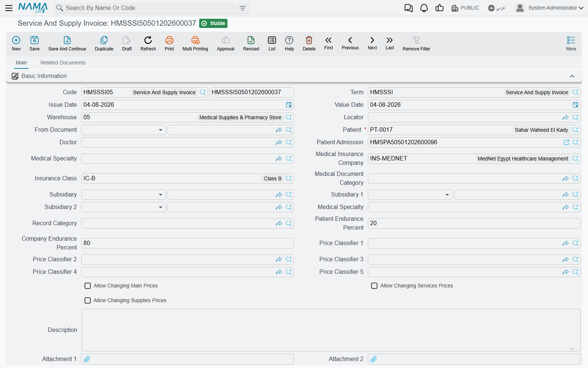Image resolution: width=588 pixels, height=368 pixels.
Task: Open the Help toolbar item
Action: point(289,43)
